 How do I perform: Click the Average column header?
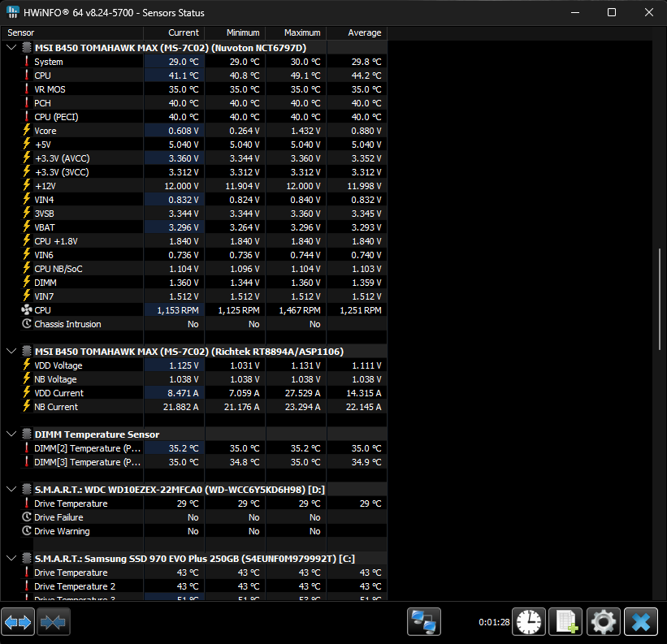[357, 32]
